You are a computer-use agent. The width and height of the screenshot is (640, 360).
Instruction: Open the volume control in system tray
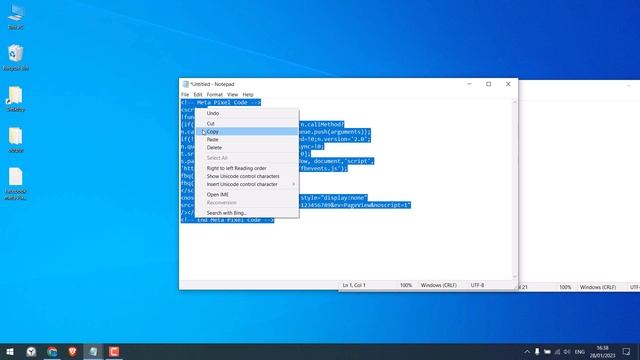click(567, 352)
